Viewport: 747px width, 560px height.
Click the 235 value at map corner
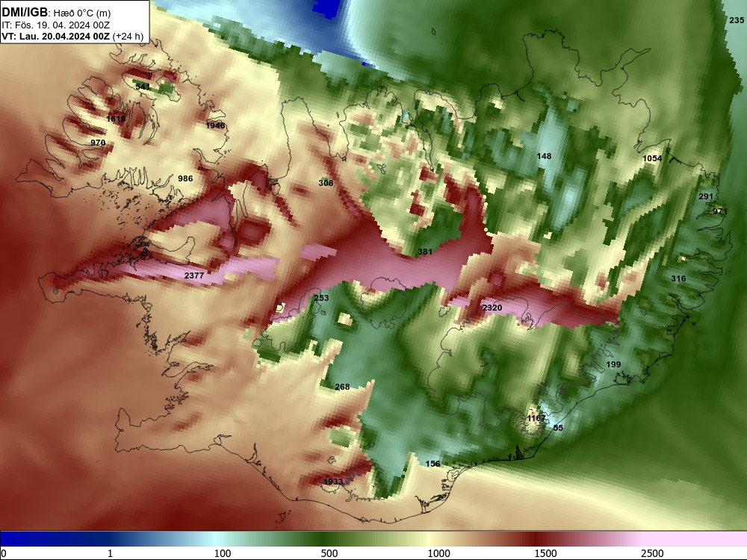pyautogui.click(x=737, y=20)
